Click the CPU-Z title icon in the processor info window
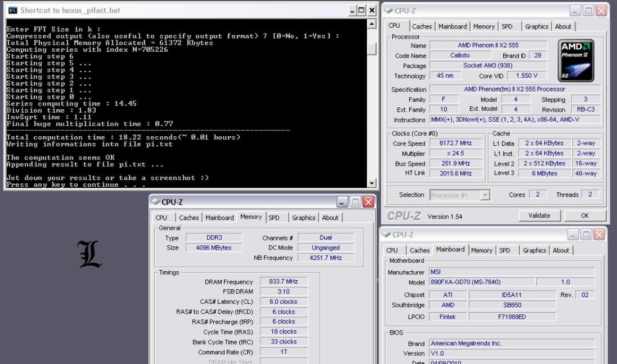The image size is (617, 364). click(x=389, y=10)
